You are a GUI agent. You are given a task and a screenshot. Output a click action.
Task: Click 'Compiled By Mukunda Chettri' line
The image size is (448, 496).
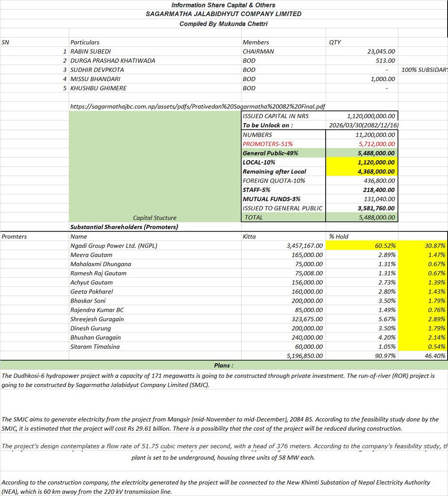[x=224, y=24]
